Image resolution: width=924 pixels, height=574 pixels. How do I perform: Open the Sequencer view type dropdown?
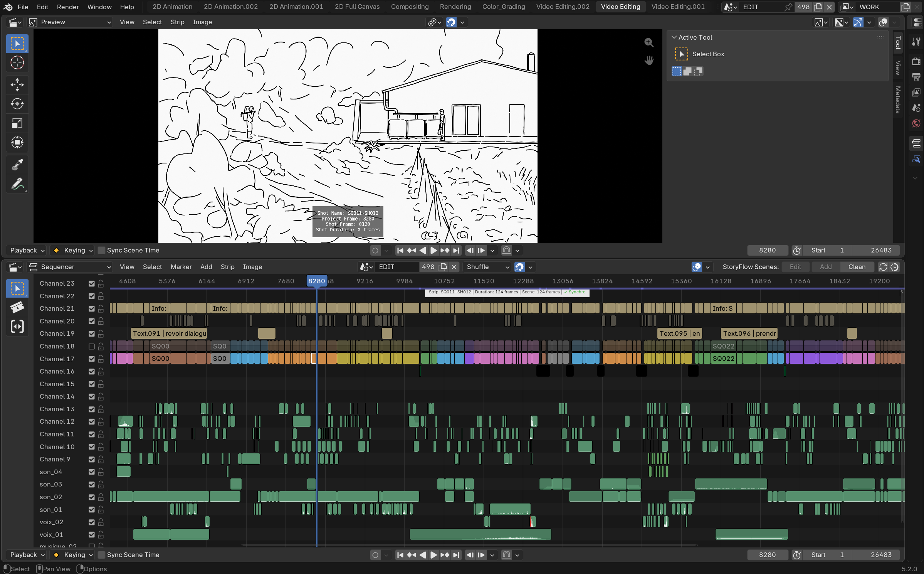click(70, 267)
